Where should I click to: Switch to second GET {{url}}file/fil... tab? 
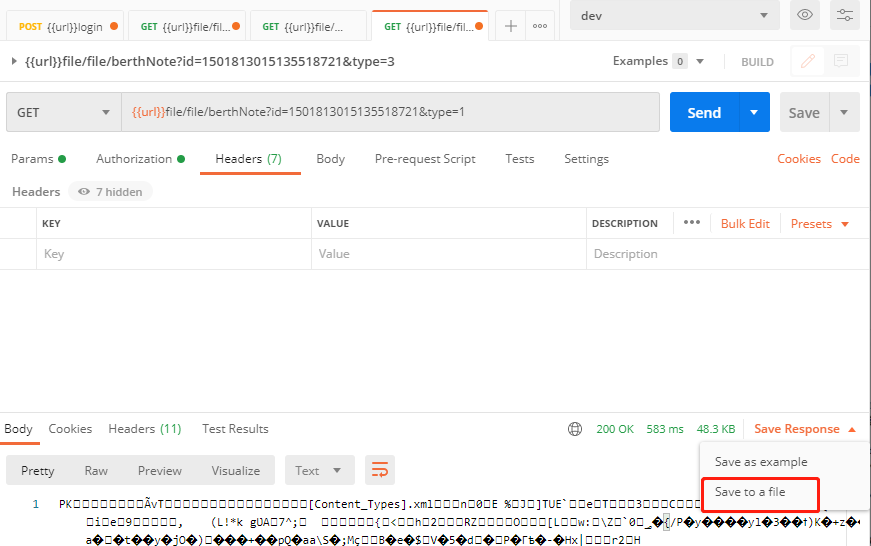(x=189, y=26)
